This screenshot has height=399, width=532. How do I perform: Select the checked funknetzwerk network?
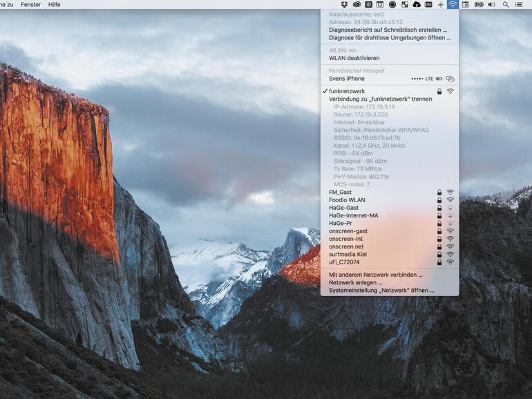tap(347, 91)
